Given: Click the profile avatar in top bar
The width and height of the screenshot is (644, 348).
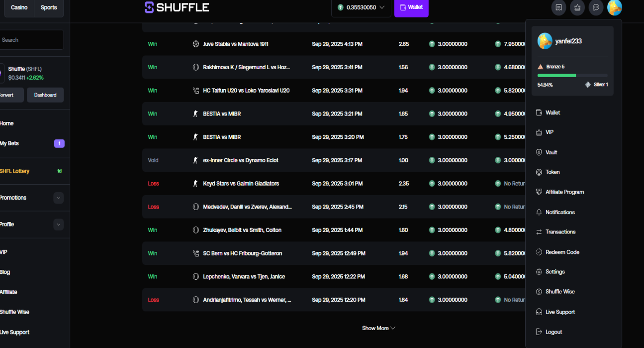Looking at the screenshot, I should 615,7.
